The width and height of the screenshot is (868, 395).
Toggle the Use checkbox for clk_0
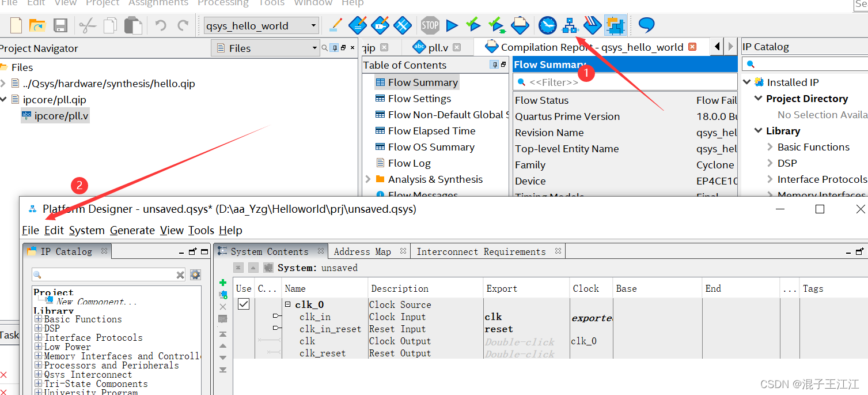coord(244,304)
